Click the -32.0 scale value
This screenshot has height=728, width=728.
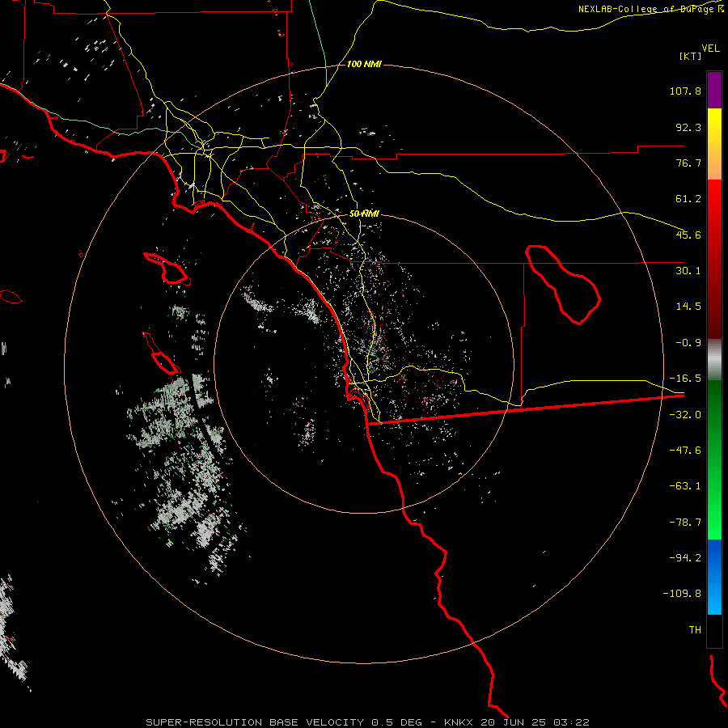685,415
